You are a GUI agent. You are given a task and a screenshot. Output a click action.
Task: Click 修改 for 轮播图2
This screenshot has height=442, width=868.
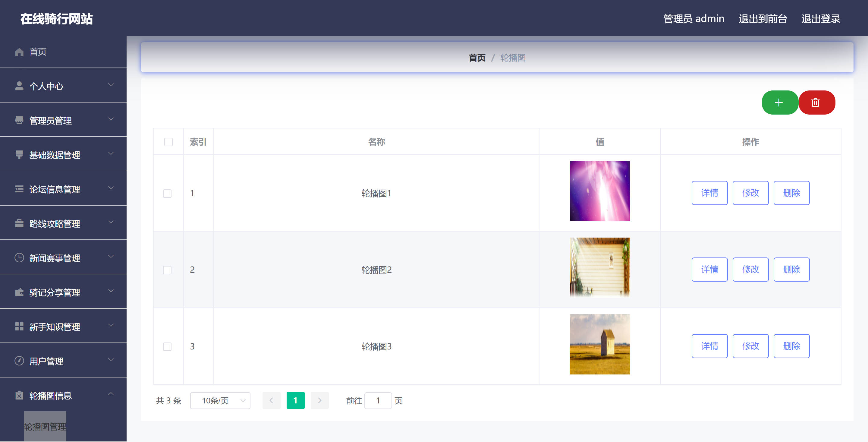(750, 269)
